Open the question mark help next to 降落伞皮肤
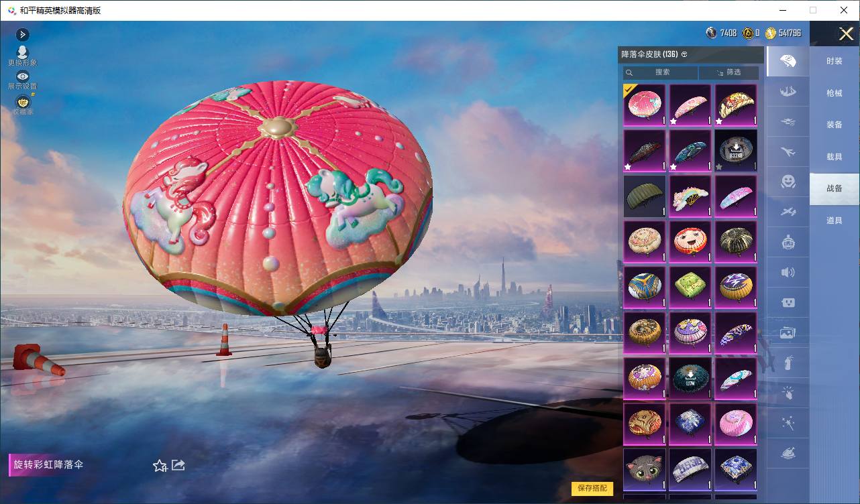This screenshot has width=860, height=504. 684,54
